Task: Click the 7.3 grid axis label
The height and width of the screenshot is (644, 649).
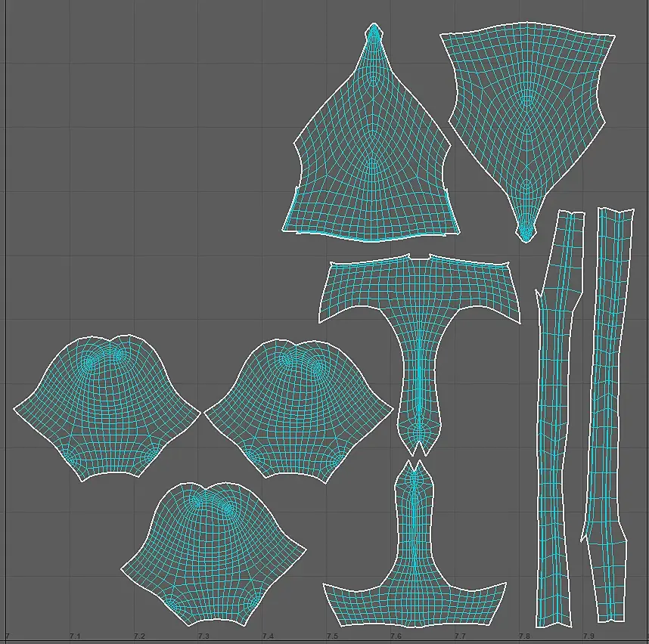Action: (203, 636)
